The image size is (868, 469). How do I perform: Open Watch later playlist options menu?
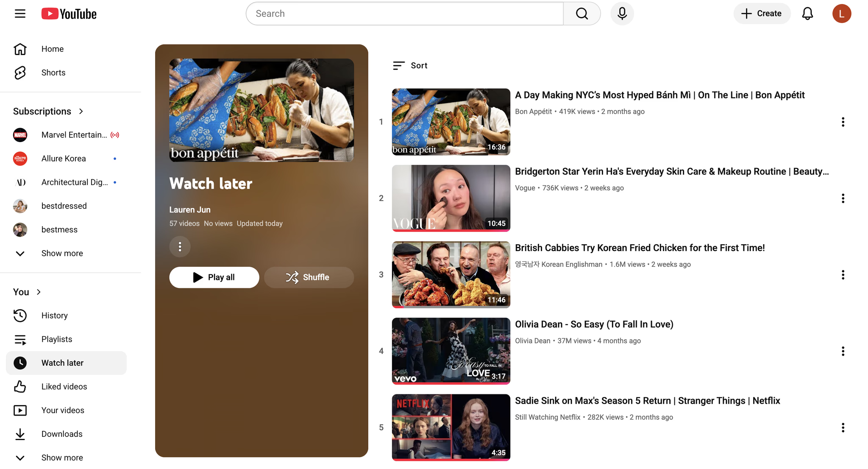pyautogui.click(x=180, y=247)
